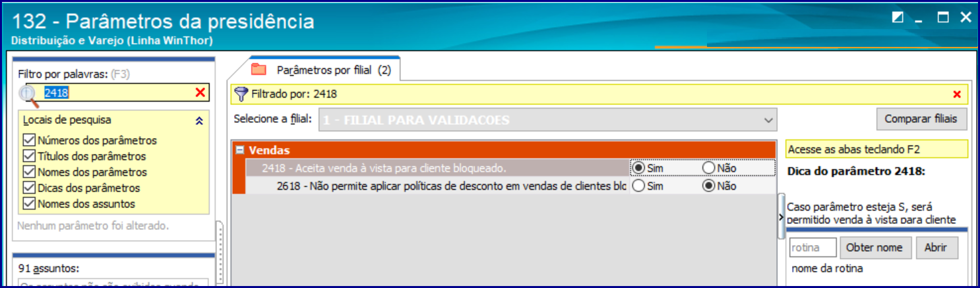Click the folder icon on Parâmetros tab
The image size is (980, 288).
[259, 69]
